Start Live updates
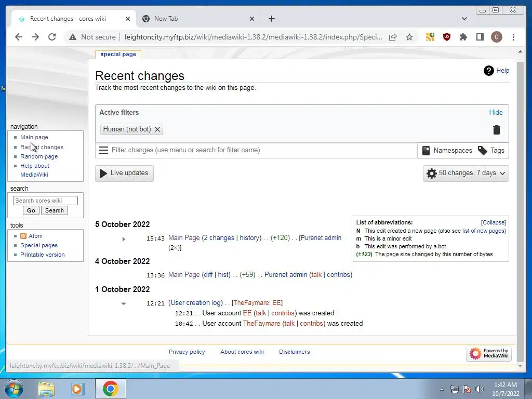Viewport: 532px width, 399px height. click(x=124, y=173)
